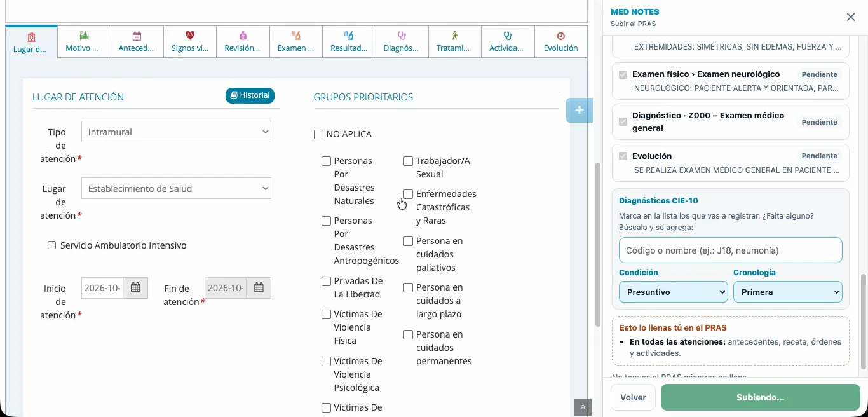Close the MED NOTES panel
This screenshot has height=417, width=868.
coord(851,17)
